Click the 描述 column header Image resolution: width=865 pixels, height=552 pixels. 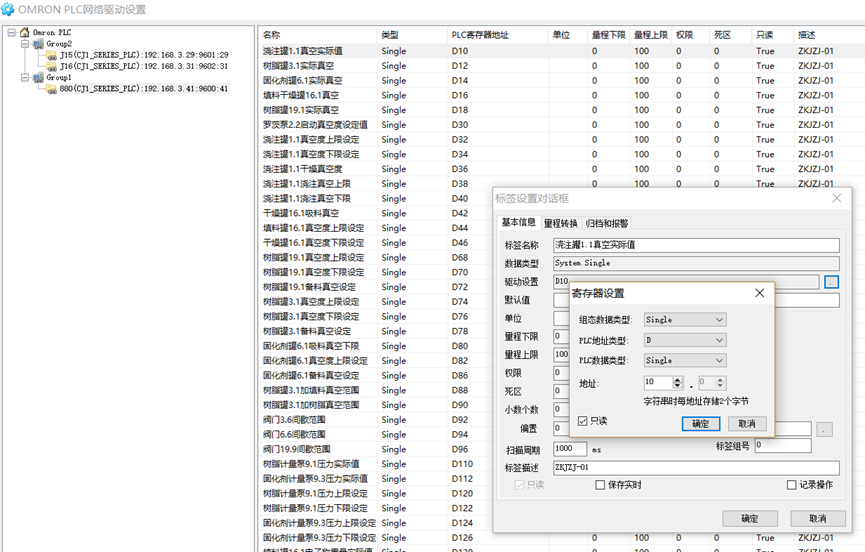click(x=829, y=35)
